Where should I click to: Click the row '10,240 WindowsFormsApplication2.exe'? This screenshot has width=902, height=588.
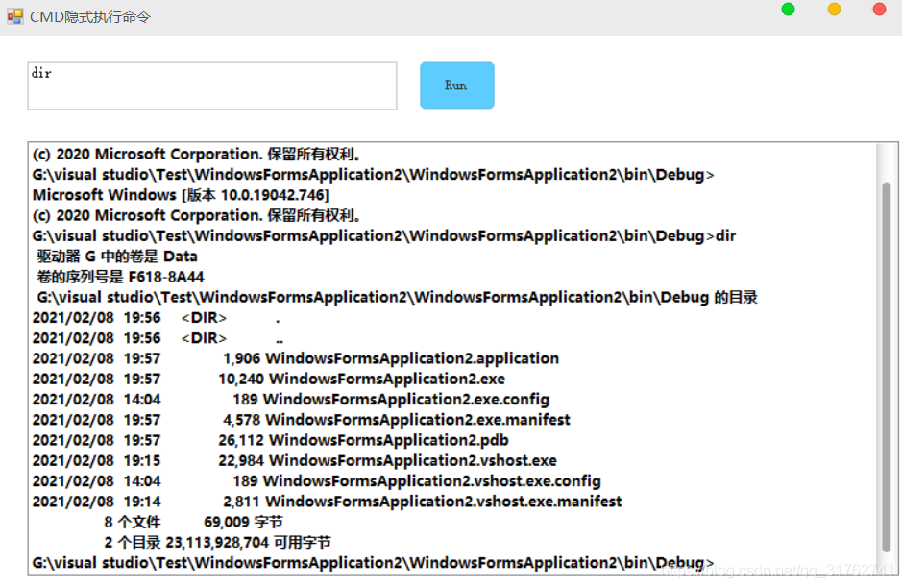pos(269,380)
